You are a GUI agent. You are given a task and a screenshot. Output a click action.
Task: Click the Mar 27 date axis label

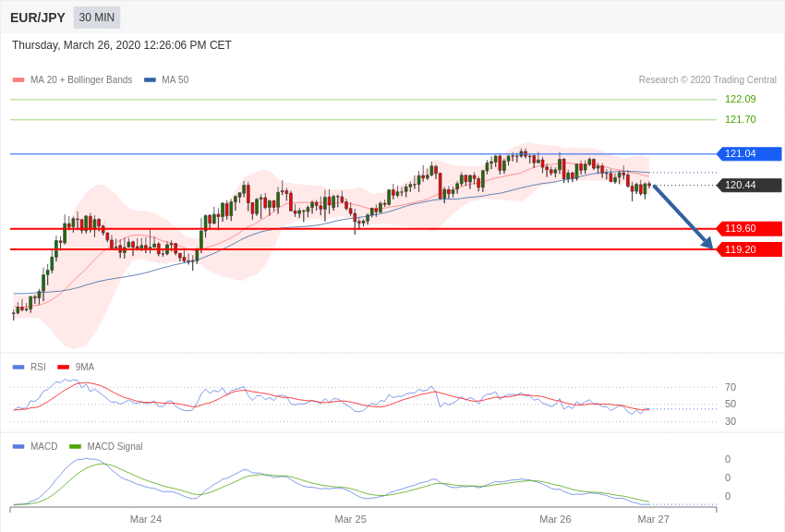coord(653,519)
